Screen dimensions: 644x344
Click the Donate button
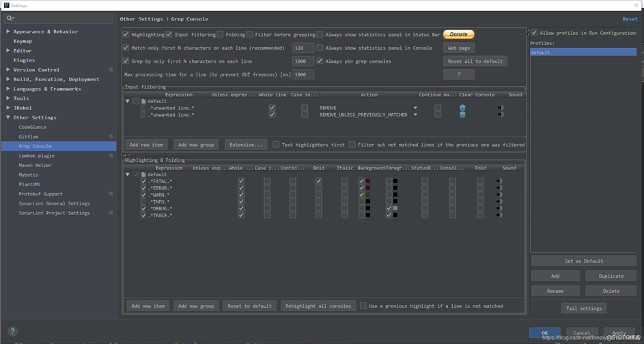[x=459, y=34]
